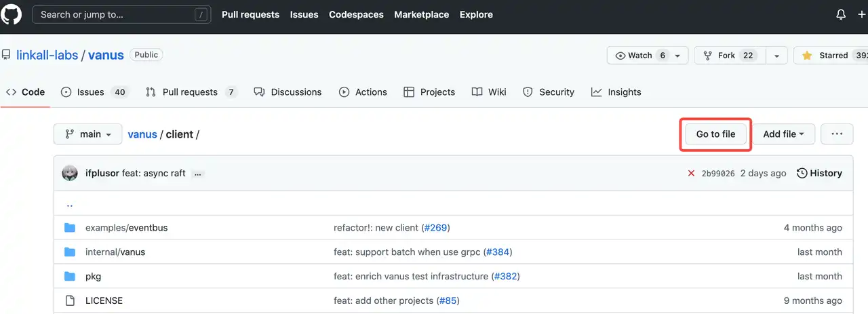Image resolution: width=868 pixels, height=314 pixels.
Task: Click the LICENSE file icon
Action: pyautogui.click(x=69, y=300)
